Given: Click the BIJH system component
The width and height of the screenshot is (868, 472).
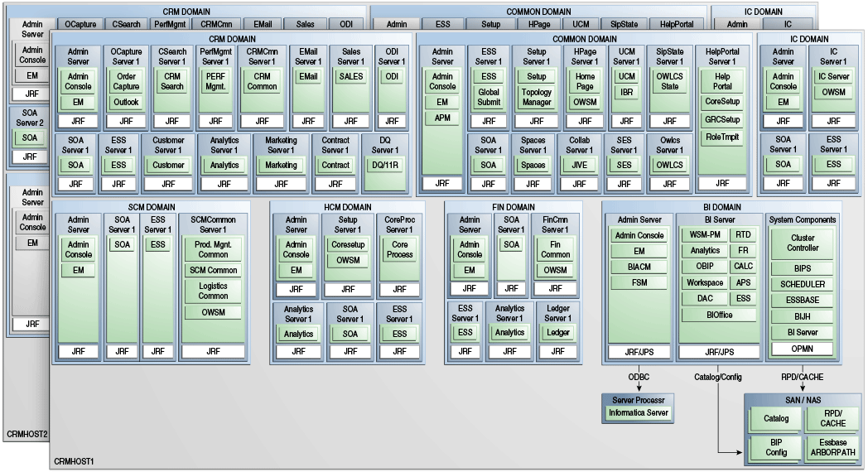Looking at the screenshot, I should point(803,316).
